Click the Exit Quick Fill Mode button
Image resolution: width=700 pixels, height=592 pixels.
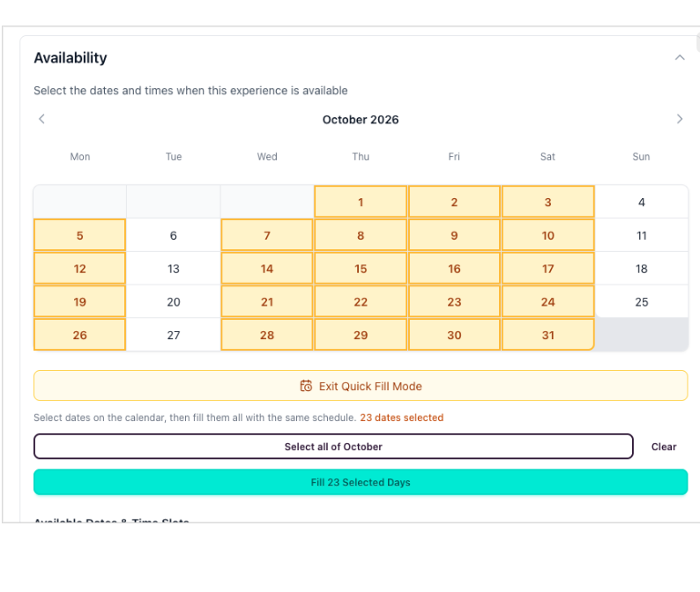pos(361,386)
